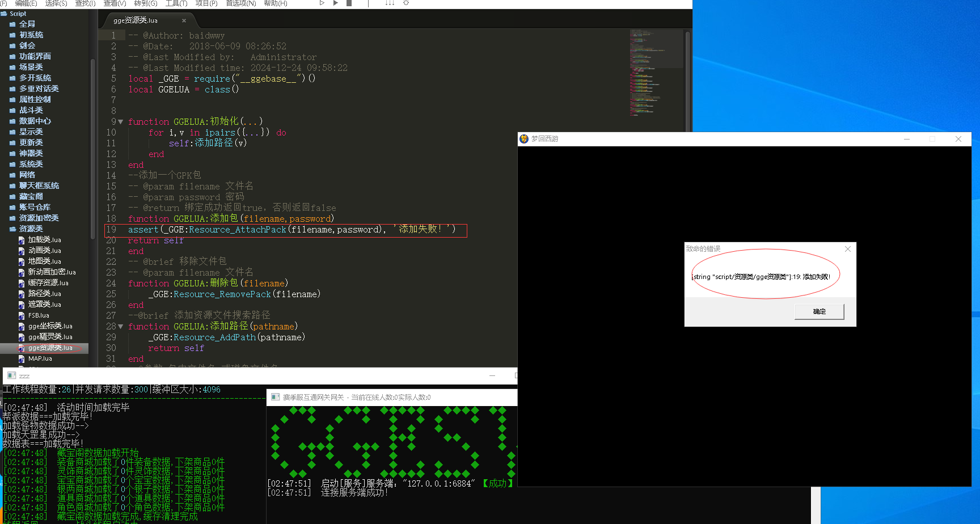Fold the function at line 28
Screen dimensions: 980x524
coord(121,327)
